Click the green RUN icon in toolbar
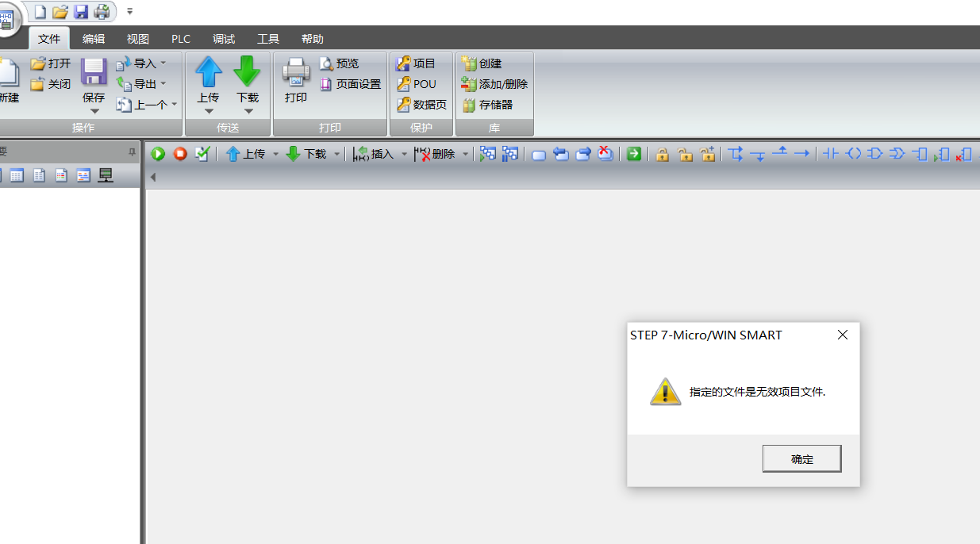980x544 pixels. coord(158,154)
